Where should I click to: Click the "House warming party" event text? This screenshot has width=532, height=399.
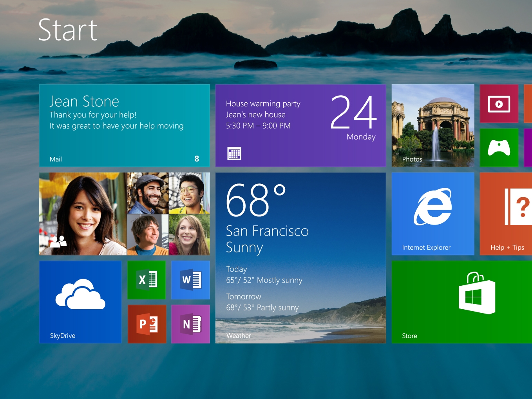tap(263, 104)
